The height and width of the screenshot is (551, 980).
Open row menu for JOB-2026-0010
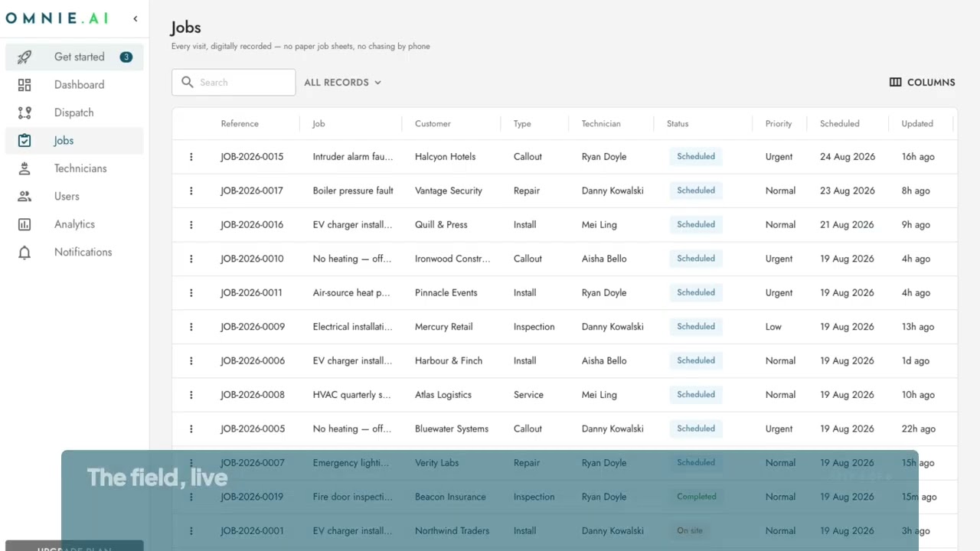pyautogui.click(x=191, y=259)
